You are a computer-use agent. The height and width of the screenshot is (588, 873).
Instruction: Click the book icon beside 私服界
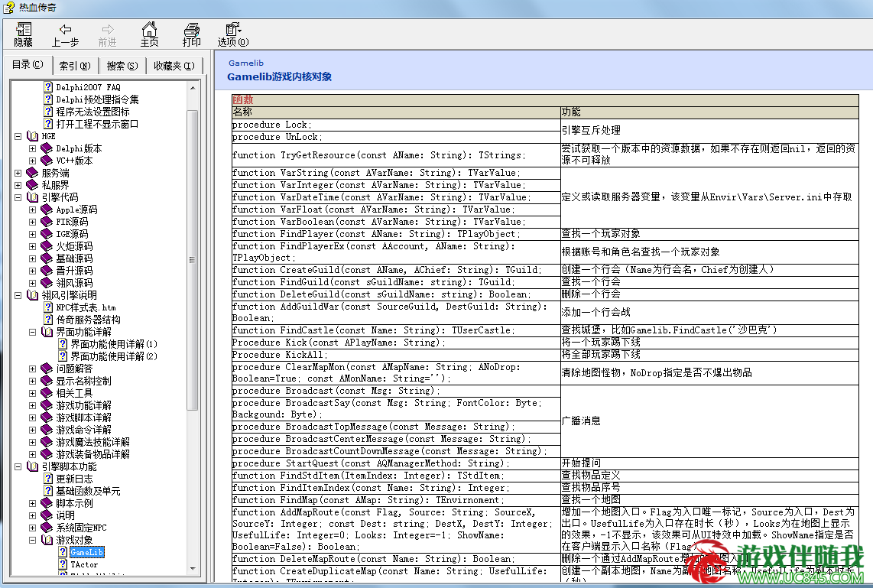(x=33, y=185)
